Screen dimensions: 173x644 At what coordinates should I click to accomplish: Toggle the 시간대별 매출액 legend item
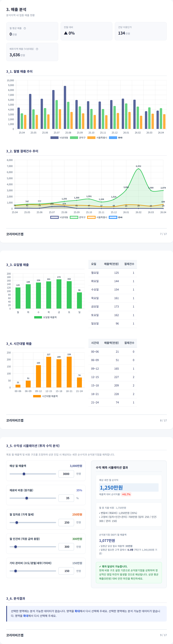(x=45, y=396)
